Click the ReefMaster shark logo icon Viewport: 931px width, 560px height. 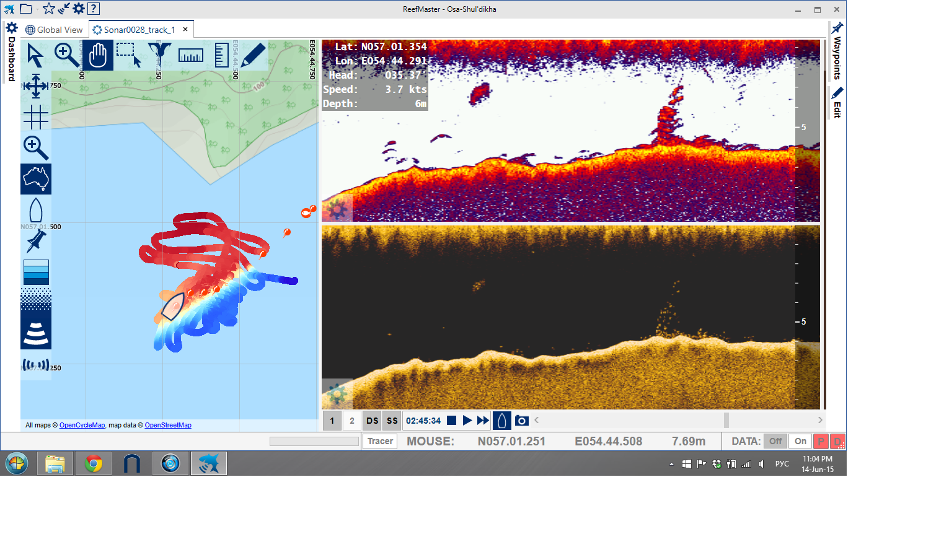(x=9, y=9)
